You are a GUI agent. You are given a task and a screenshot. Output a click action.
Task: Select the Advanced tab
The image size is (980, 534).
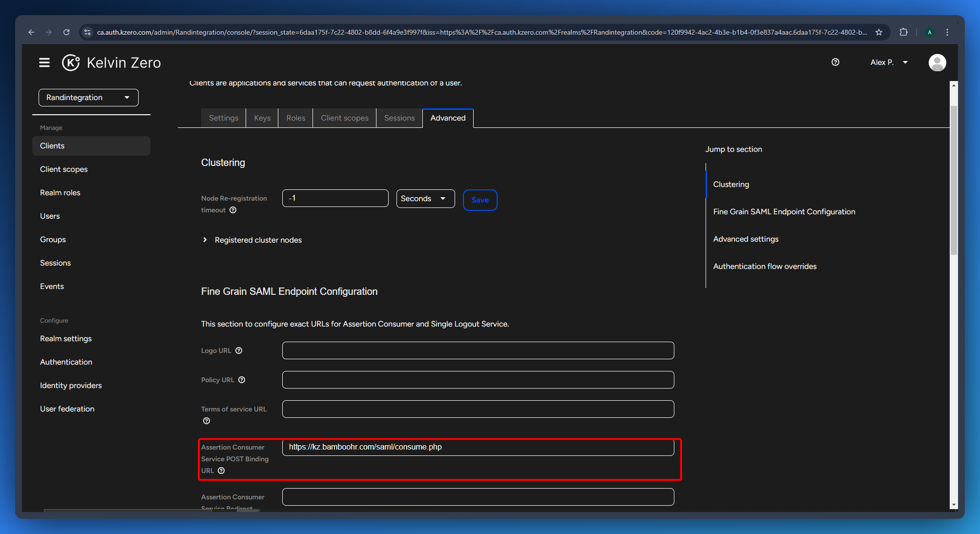[448, 118]
